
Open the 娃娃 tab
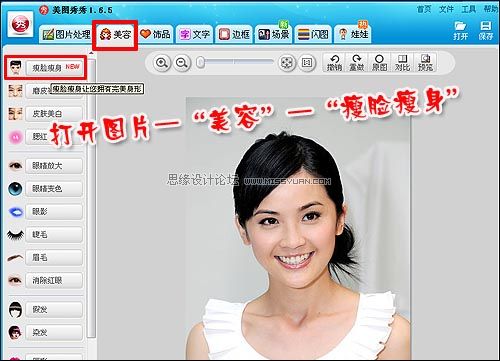[353, 34]
